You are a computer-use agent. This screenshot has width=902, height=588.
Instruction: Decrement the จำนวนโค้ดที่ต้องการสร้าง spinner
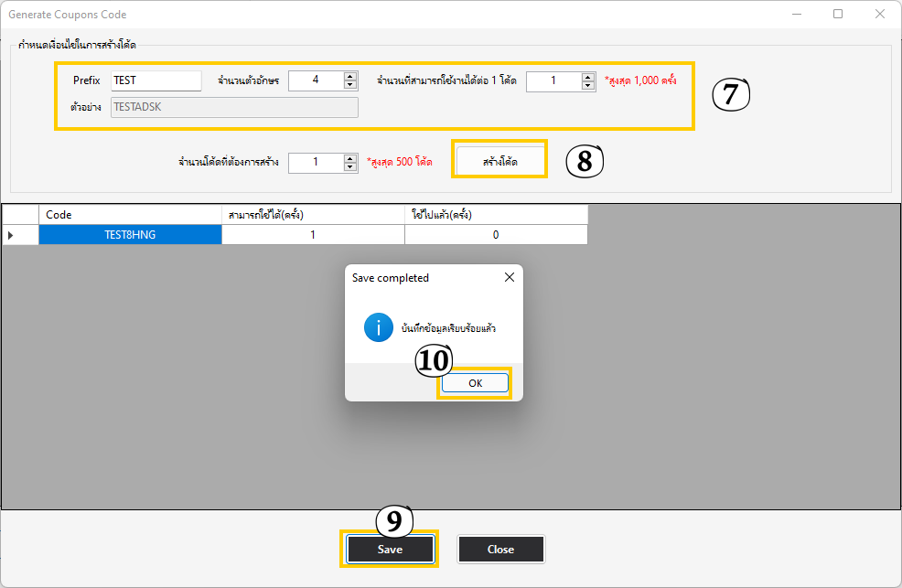(x=350, y=166)
